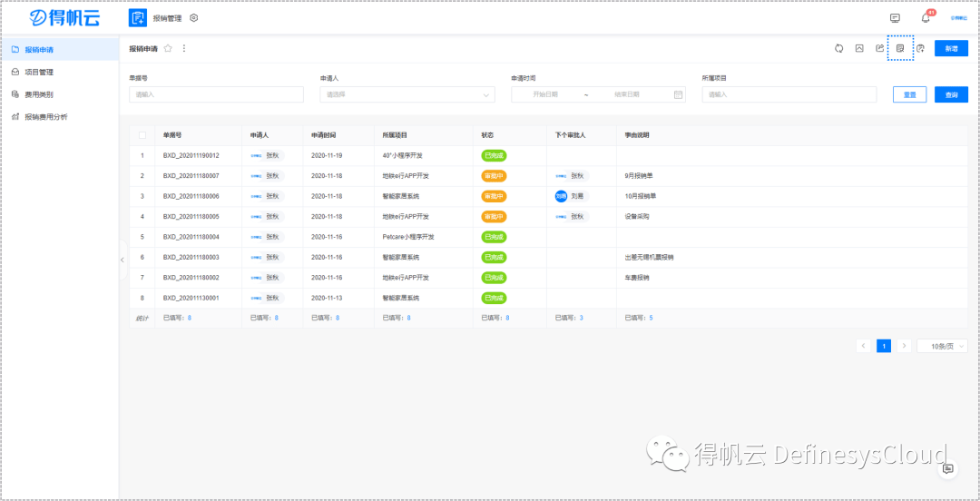Click the image icon in the toolbar
Screen dimensions: 980x501
[859, 49]
